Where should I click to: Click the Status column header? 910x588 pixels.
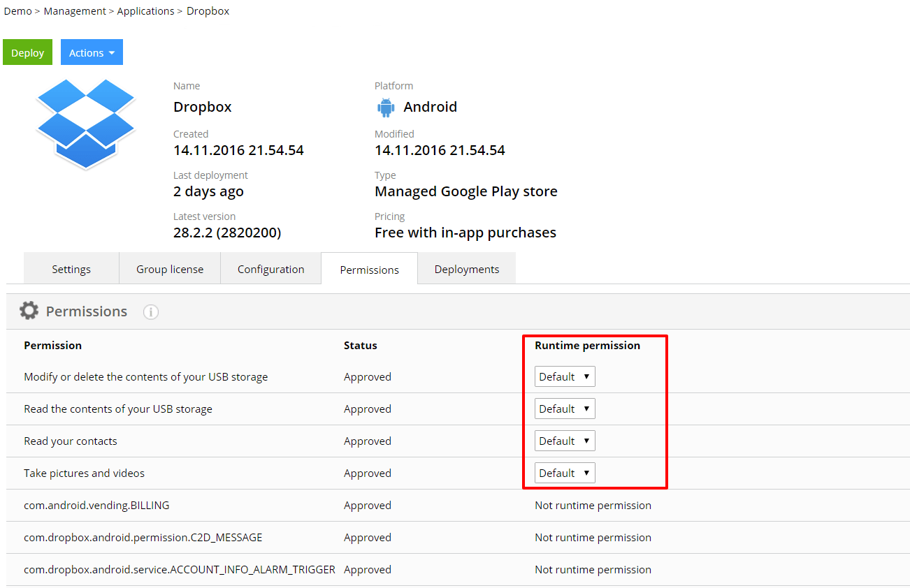[x=361, y=345]
